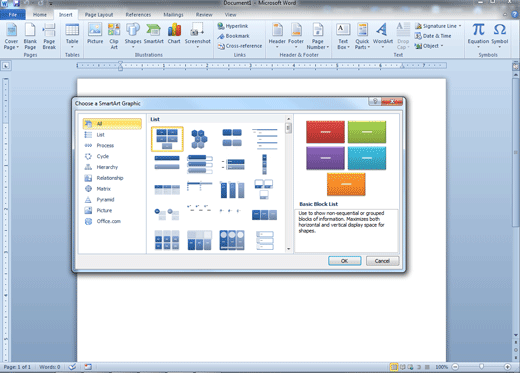
Task: Switch to the Page Layout tab
Action: pos(99,15)
